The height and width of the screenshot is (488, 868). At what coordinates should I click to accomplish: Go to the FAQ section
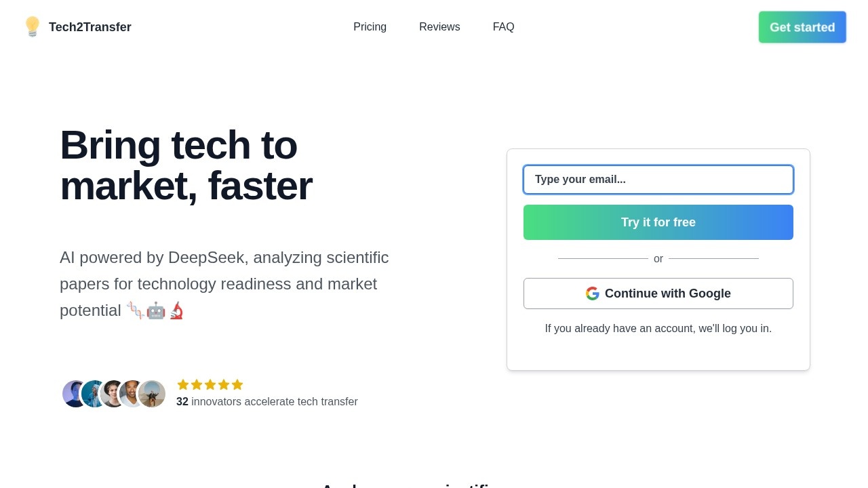pos(503,27)
